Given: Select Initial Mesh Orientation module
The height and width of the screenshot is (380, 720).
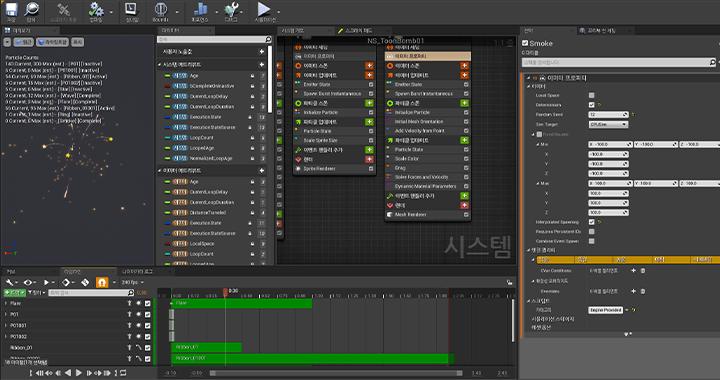Looking at the screenshot, I should point(419,122).
